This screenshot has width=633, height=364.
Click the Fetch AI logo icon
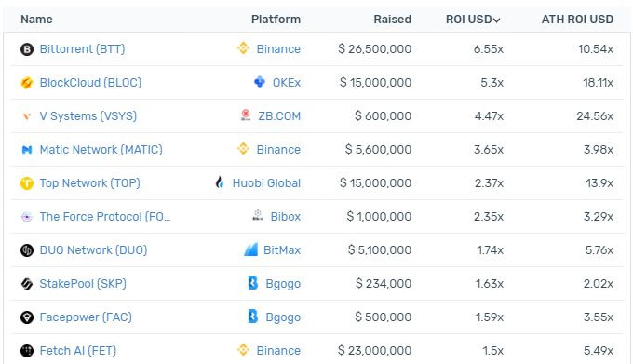tap(27, 351)
